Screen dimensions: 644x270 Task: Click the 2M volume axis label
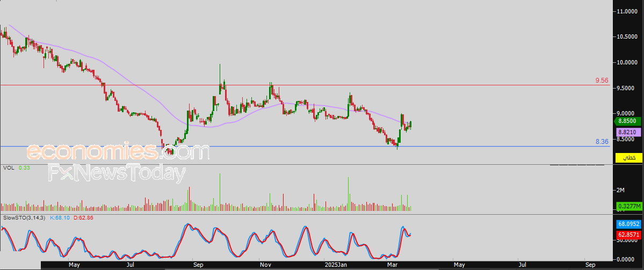click(620, 190)
